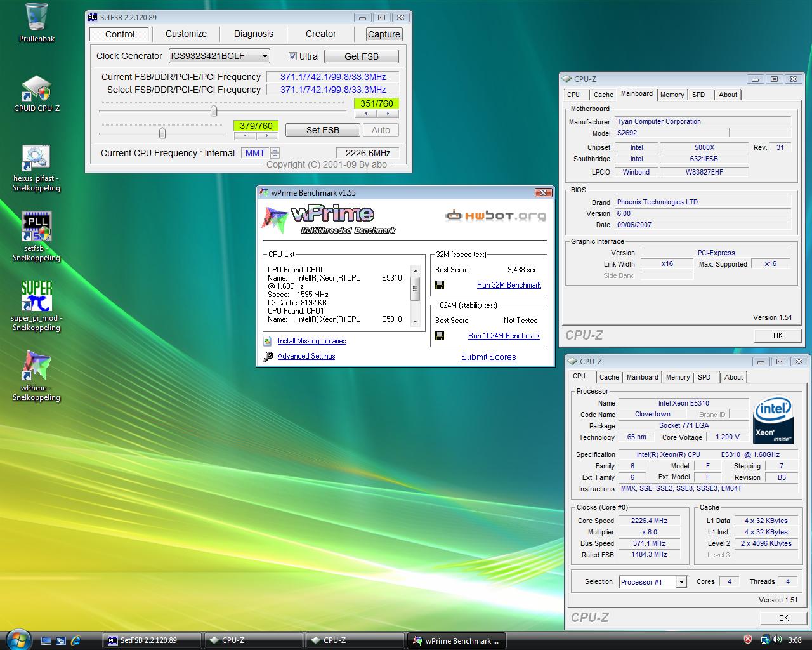
Task: Click the save icon next to 1024M Best Score
Action: 439,336
